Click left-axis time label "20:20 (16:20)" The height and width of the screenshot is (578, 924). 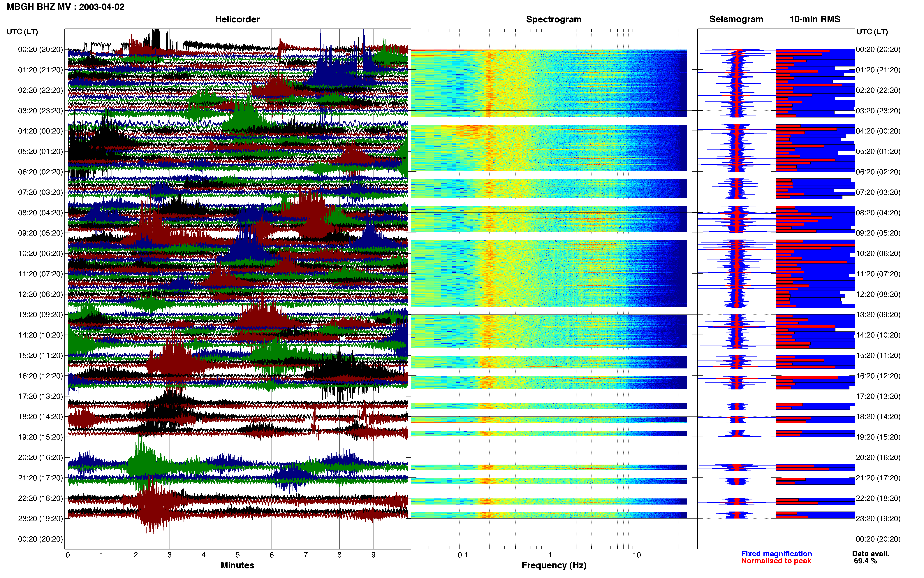pos(41,457)
